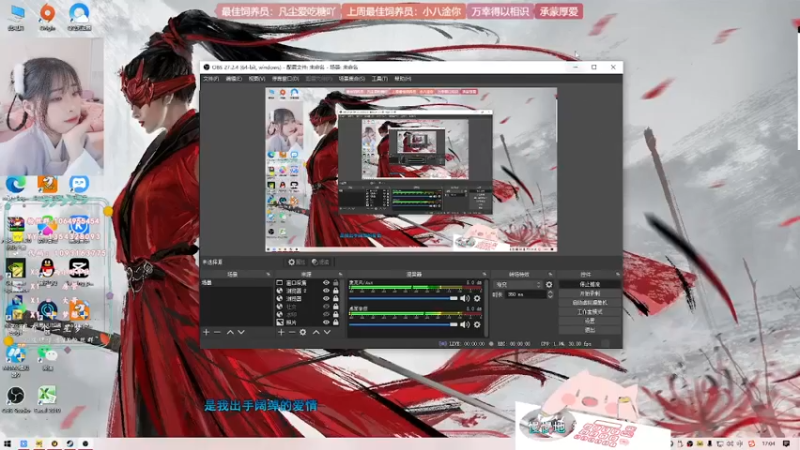This screenshot has width=800, height=450.
Task: Open the Windows Start menu
Action: [x=8, y=444]
